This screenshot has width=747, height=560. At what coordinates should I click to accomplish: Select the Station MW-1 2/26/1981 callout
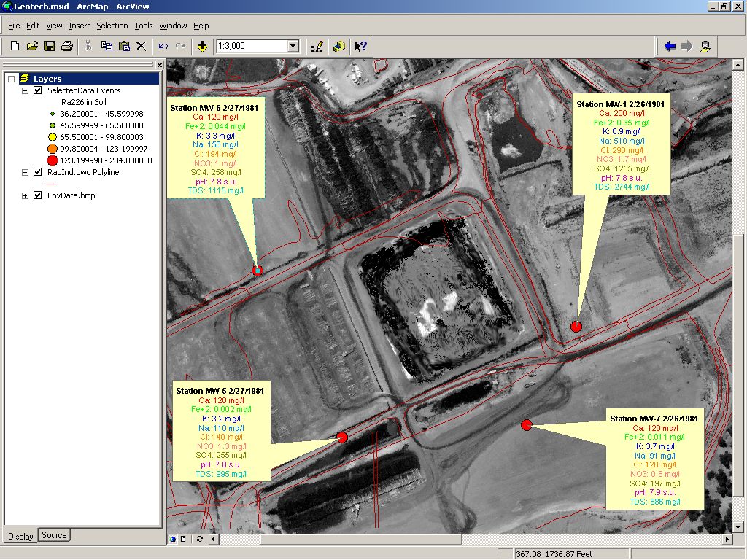[x=622, y=145]
